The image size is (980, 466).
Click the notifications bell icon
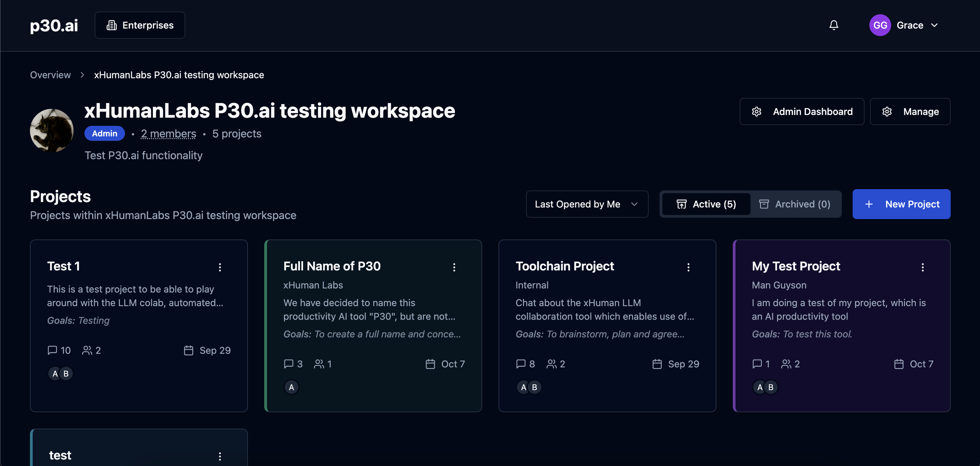(x=834, y=25)
